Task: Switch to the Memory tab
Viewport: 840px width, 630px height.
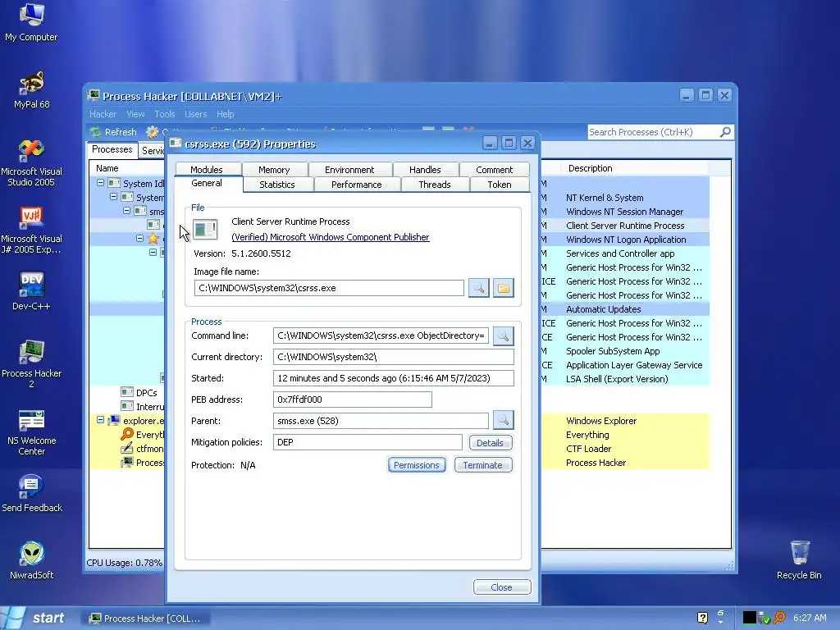Action: coord(274,169)
